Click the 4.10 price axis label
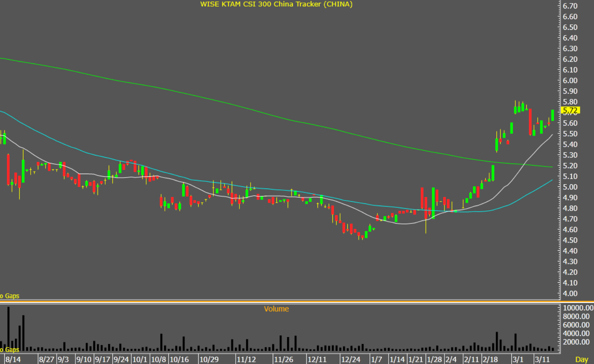Viewport: 594px width, 364px height. click(x=570, y=283)
